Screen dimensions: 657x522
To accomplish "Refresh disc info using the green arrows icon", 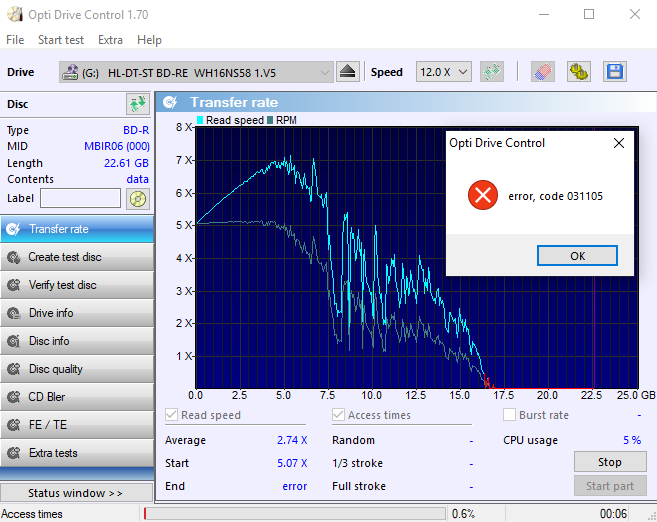I will click(x=138, y=104).
